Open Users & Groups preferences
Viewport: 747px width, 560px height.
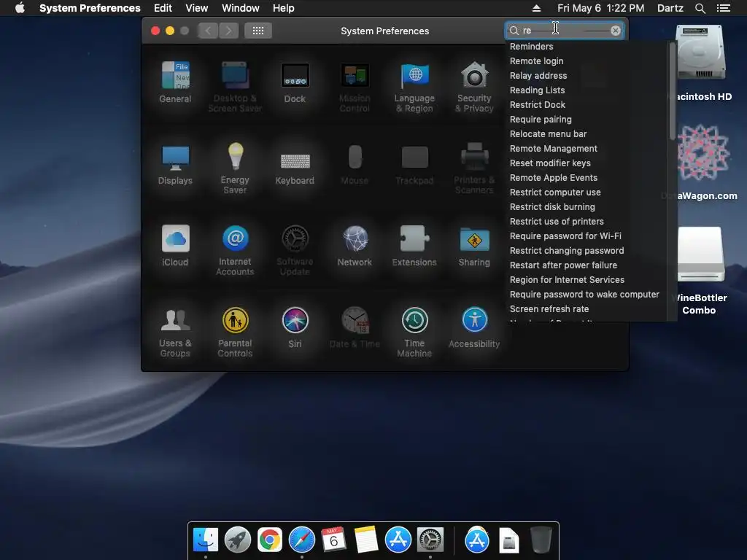pyautogui.click(x=175, y=332)
